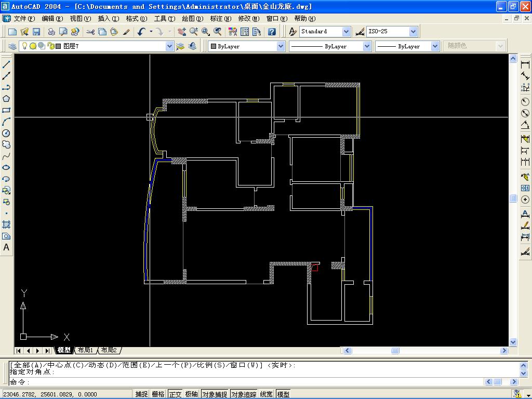Viewport: 532px width, 399px height.
Task: Select the Polyline tool
Action: pyautogui.click(x=6, y=87)
